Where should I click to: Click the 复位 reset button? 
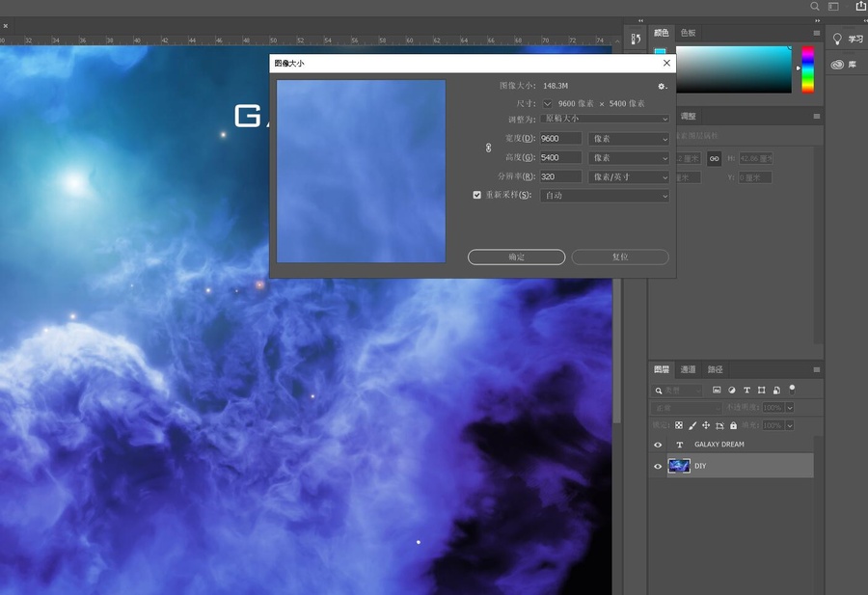coord(620,257)
